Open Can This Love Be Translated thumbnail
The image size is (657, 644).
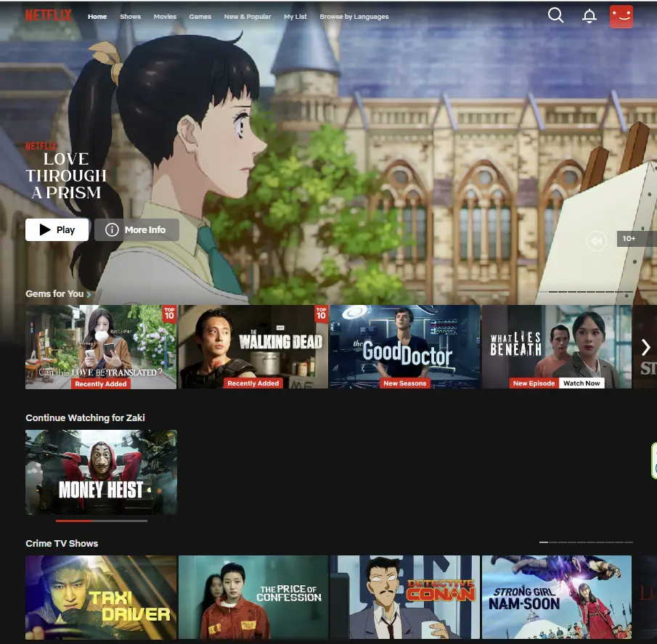point(101,347)
